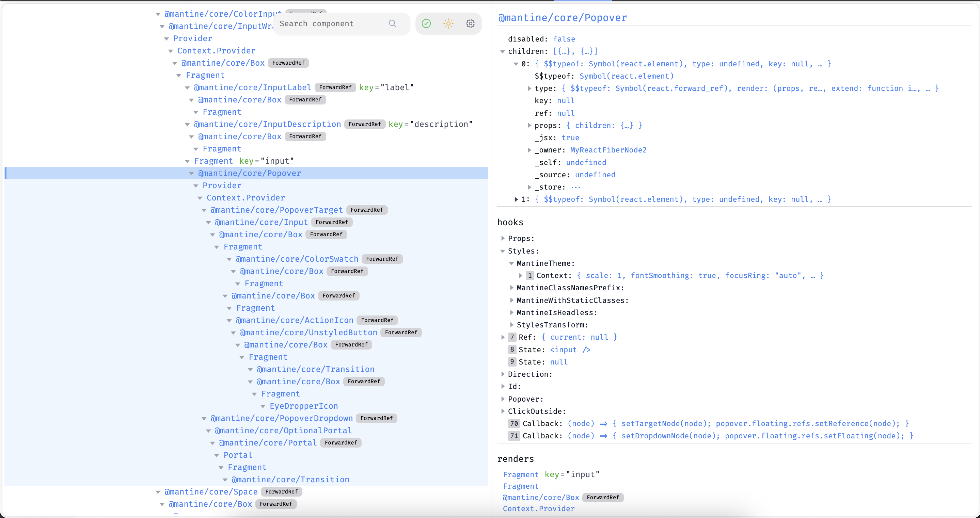Open the plain Fragment renders link
The height and width of the screenshot is (518, 980).
point(520,486)
